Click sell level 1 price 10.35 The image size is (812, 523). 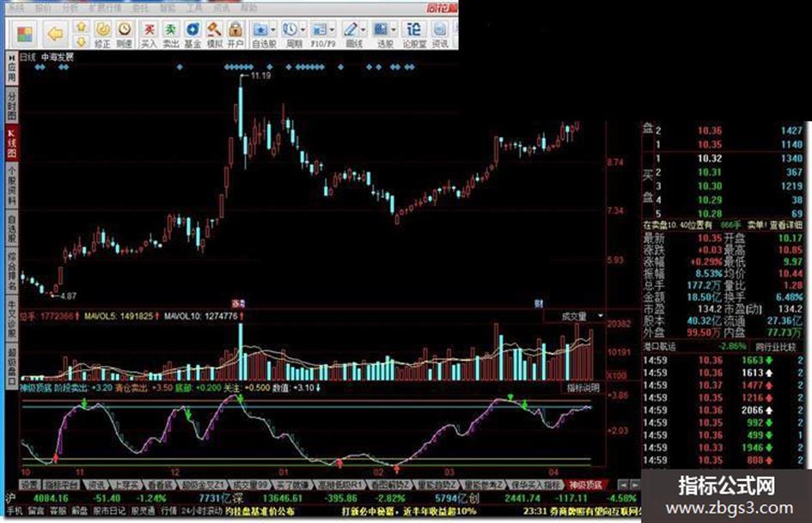coord(710,144)
